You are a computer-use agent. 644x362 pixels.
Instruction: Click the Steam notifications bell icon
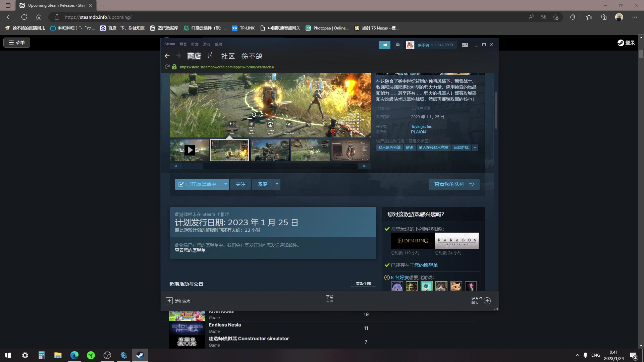[397, 45]
